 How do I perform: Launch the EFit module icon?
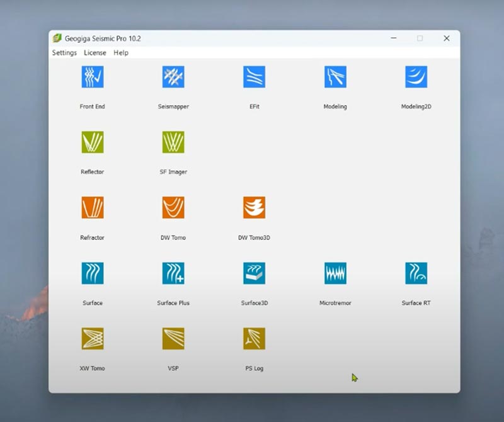point(255,77)
